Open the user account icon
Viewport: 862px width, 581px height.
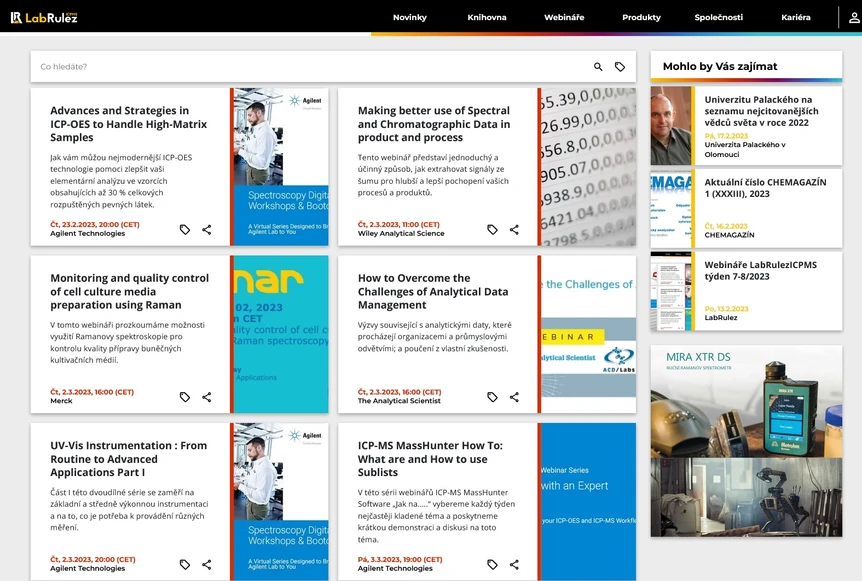(x=854, y=18)
